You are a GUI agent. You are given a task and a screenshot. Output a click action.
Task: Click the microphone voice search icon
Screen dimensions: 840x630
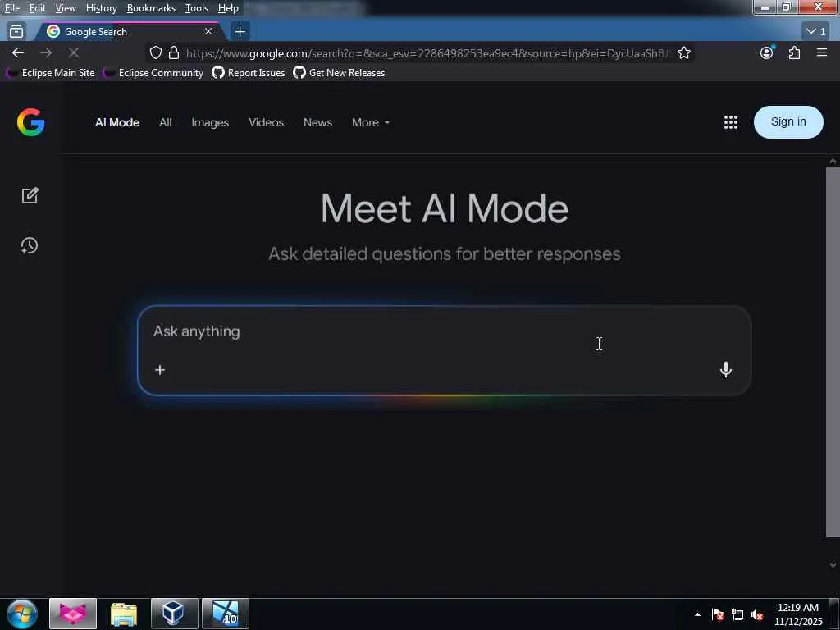726,370
